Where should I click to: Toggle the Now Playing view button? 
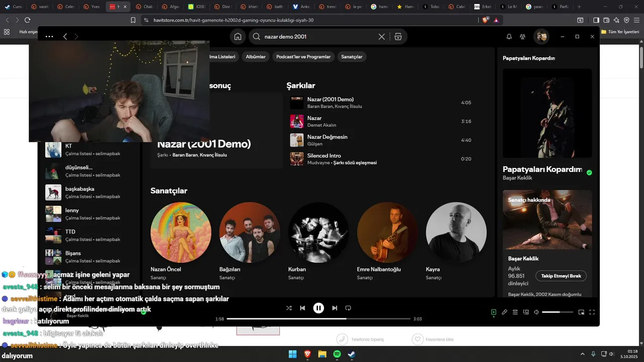pyautogui.click(x=494, y=312)
